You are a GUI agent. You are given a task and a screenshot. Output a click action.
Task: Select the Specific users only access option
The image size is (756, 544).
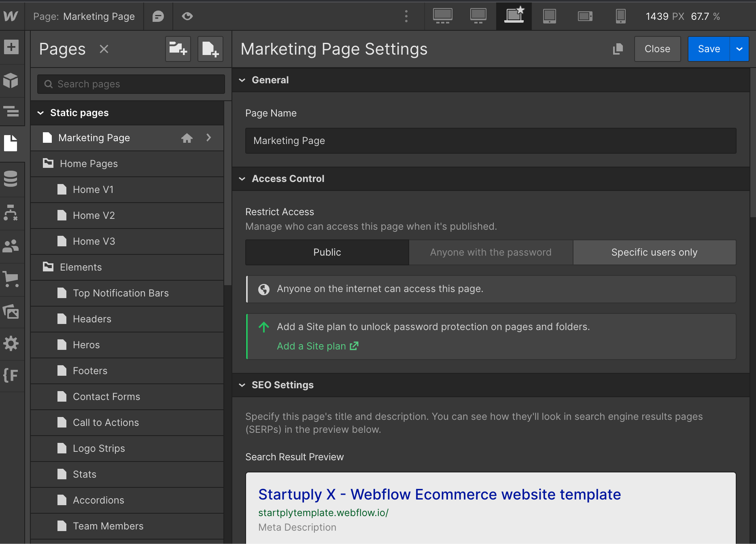654,252
